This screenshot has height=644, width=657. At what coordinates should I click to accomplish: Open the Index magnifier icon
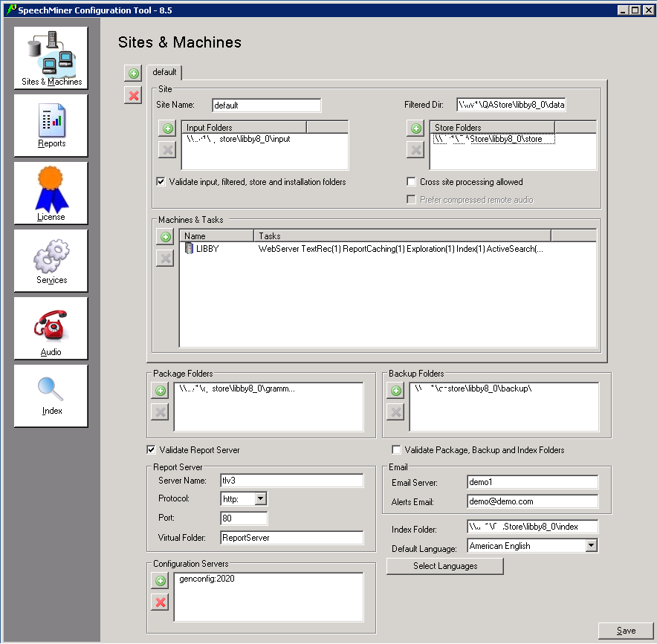(x=51, y=395)
